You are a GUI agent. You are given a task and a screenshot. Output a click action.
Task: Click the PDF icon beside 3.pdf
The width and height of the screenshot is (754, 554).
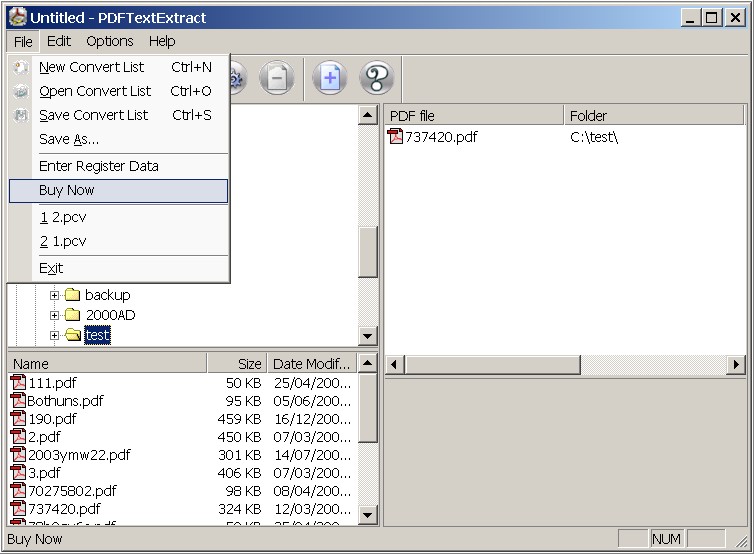[18, 472]
